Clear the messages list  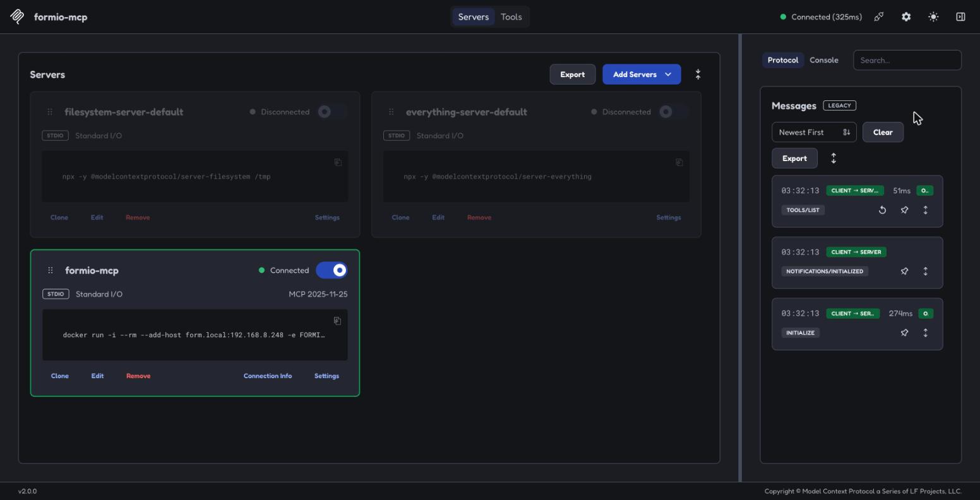pyautogui.click(x=883, y=132)
